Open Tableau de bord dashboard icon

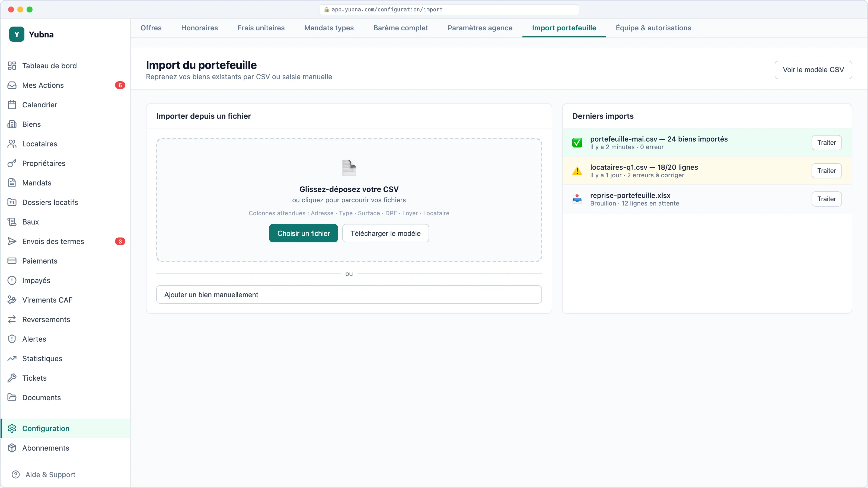tap(12, 66)
